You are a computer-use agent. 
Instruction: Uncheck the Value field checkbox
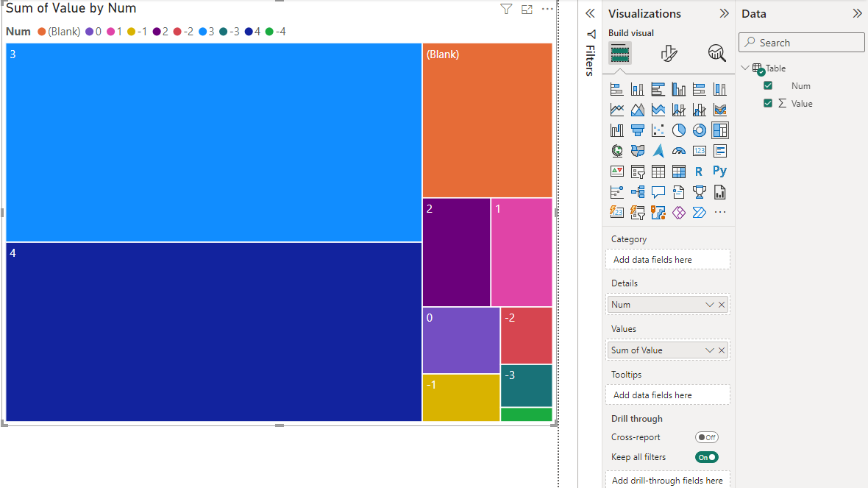click(768, 103)
